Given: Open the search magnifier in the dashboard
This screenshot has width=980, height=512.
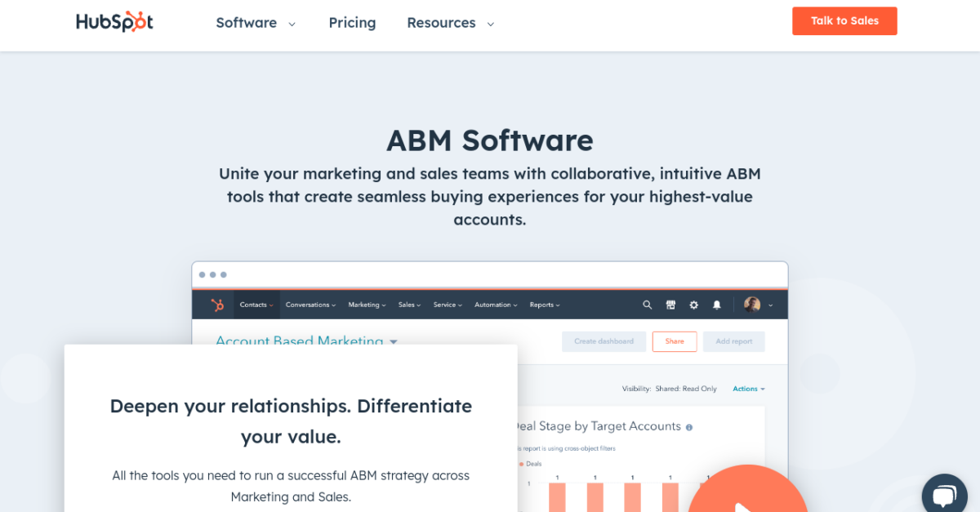Looking at the screenshot, I should pos(647,305).
